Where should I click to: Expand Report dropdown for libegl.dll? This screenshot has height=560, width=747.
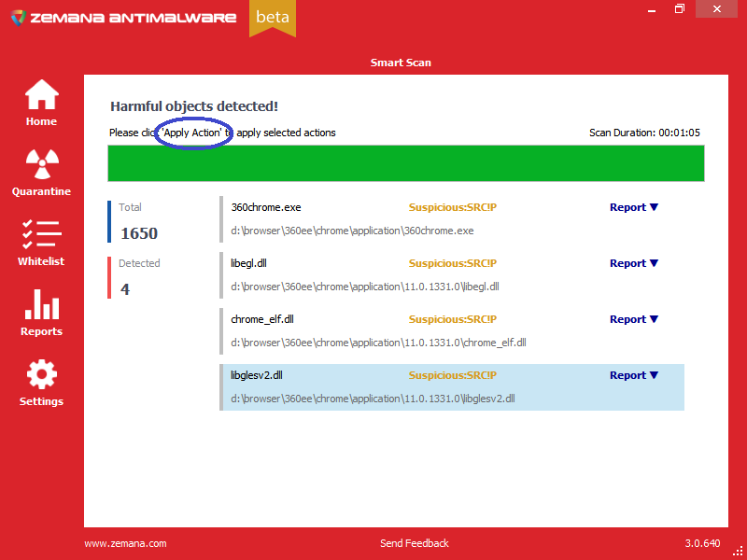634,263
